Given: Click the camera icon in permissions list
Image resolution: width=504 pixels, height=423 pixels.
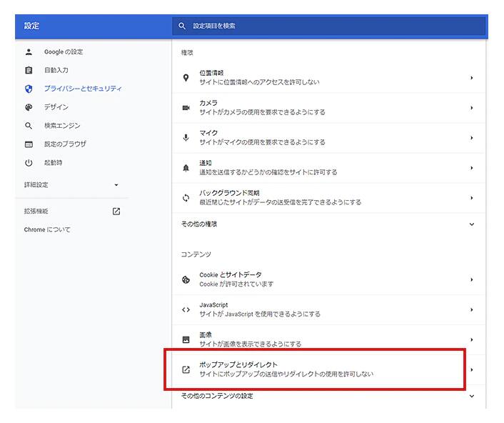Looking at the screenshot, I should [x=186, y=108].
